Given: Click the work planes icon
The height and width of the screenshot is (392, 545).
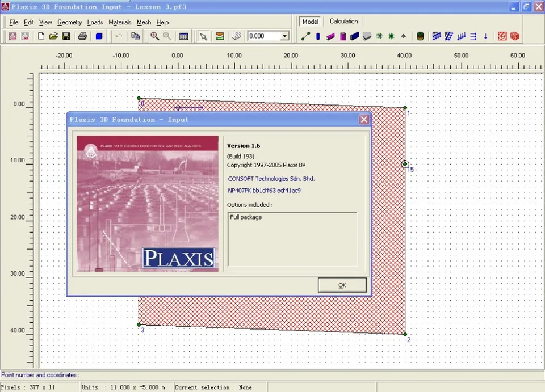Looking at the screenshot, I should [x=220, y=36].
